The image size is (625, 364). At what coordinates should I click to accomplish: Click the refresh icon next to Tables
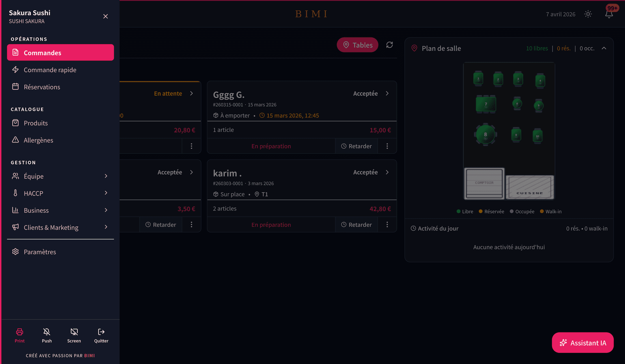click(x=389, y=45)
